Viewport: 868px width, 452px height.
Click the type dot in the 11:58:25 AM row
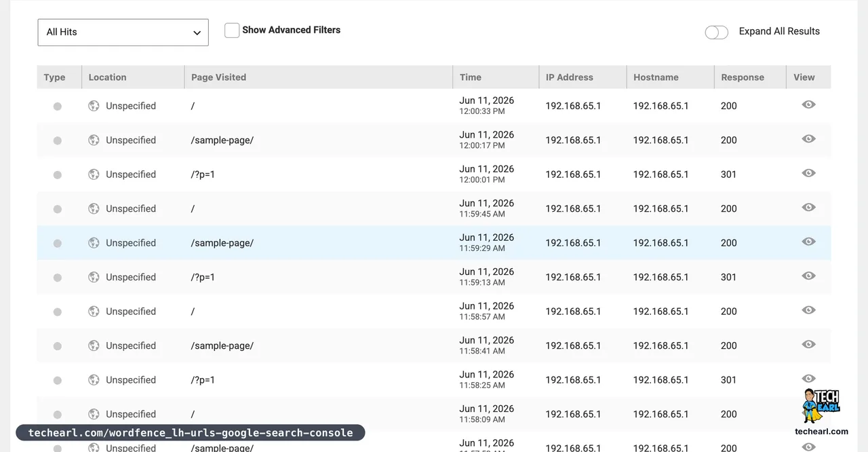click(x=58, y=381)
